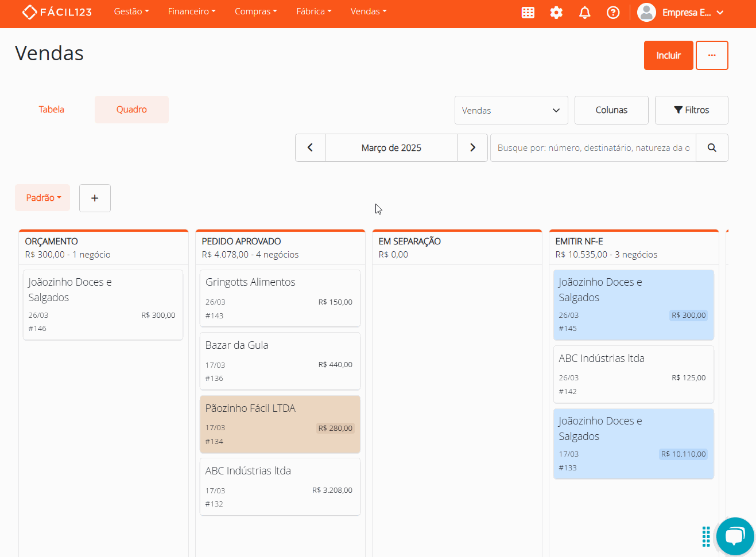Expand the Empresa account dropdown
Image resolution: width=756 pixels, height=557 pixels.
click(x=693, y=13)
